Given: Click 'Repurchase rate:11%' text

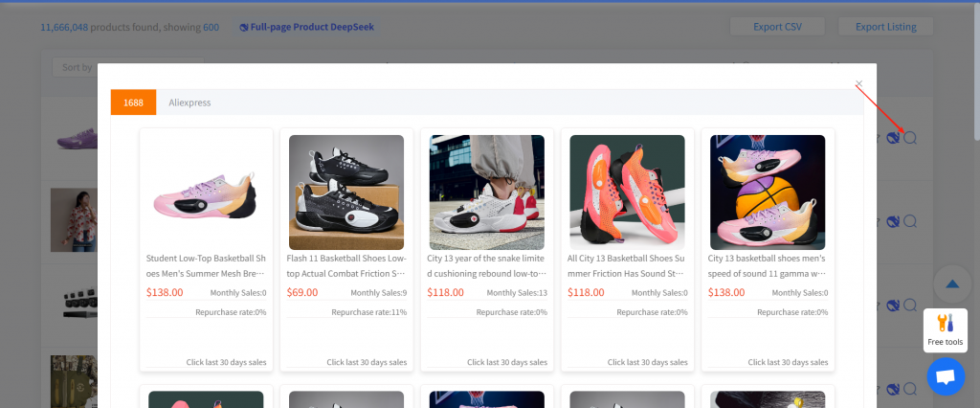Looking at the screenshot, I should 368,312.
